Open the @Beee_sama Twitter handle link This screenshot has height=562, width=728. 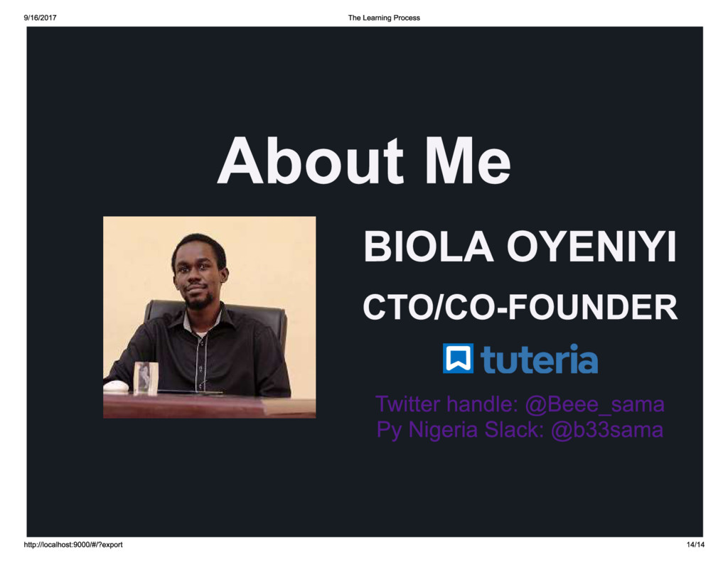pos(595,405)
